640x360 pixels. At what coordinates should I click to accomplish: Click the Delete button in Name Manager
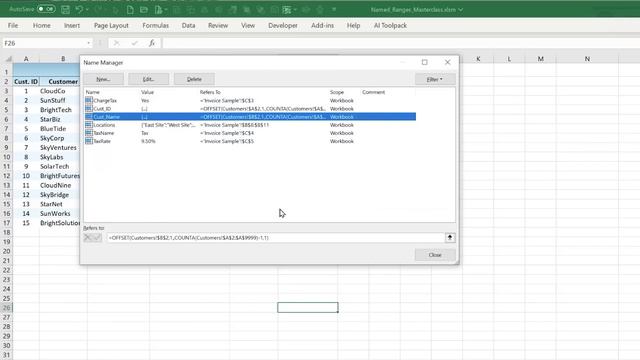tap(194, 79)
